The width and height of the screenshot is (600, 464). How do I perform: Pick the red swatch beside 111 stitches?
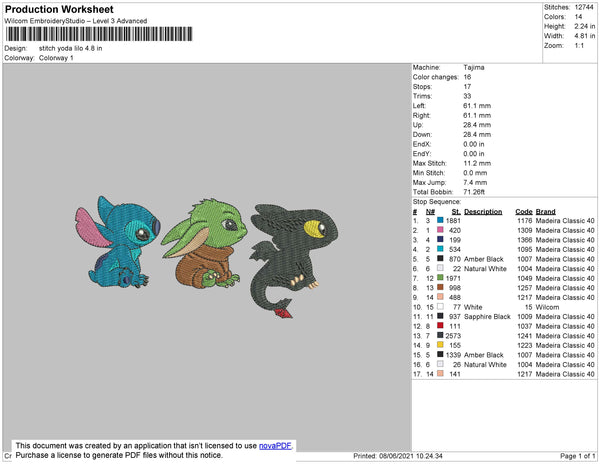coord(440,326)
